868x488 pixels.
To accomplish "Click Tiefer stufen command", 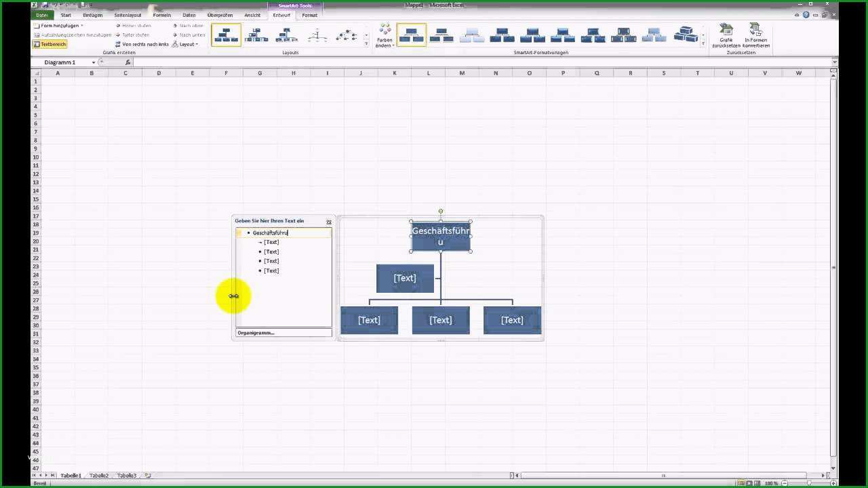I will (132, 35).
